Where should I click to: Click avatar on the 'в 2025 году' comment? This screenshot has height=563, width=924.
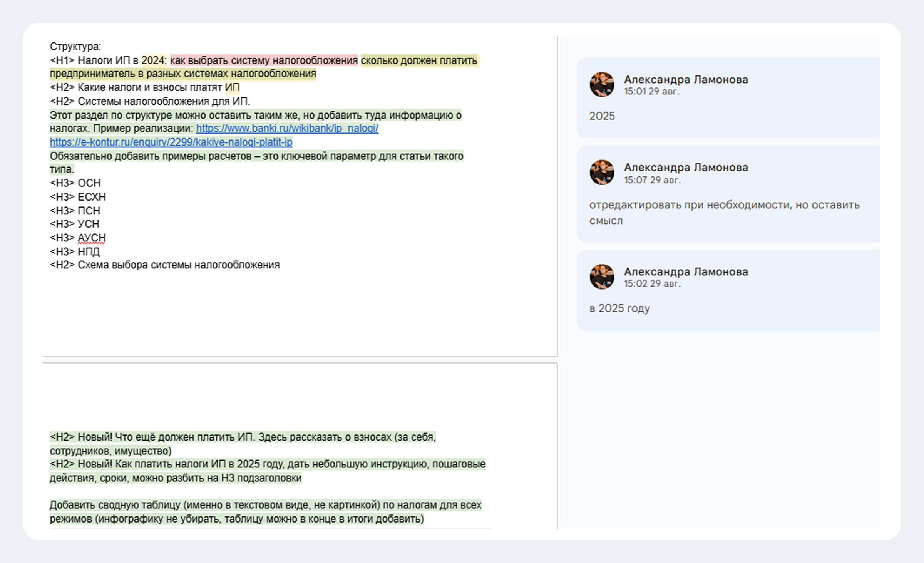(602, 276)
